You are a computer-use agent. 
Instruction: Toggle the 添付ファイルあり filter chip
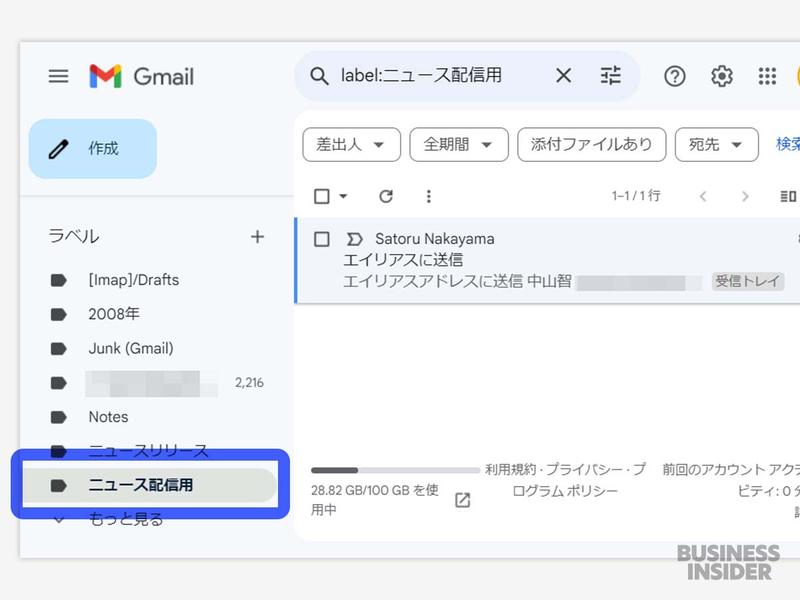coord(591,144)
